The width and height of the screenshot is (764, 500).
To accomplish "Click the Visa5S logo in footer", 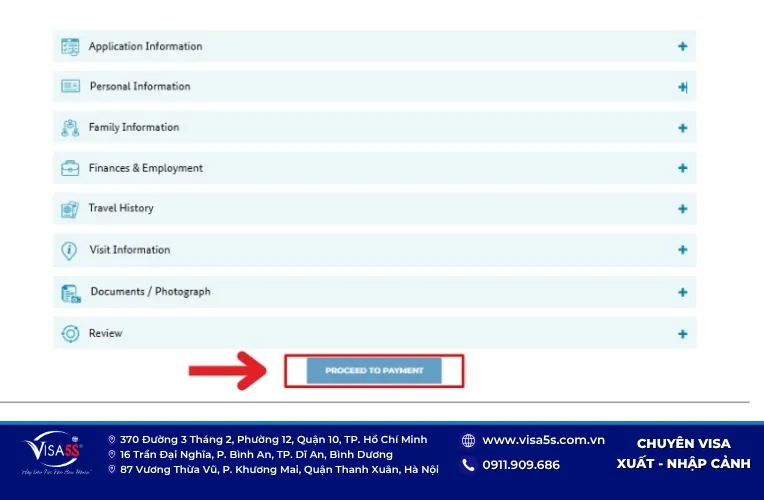I will tap(54, 453).
